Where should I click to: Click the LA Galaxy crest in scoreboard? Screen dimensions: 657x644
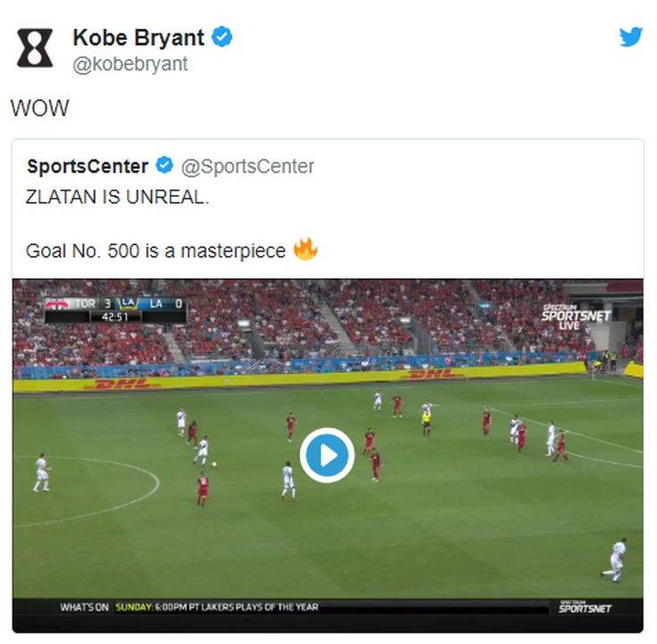(x=128, y=303)
